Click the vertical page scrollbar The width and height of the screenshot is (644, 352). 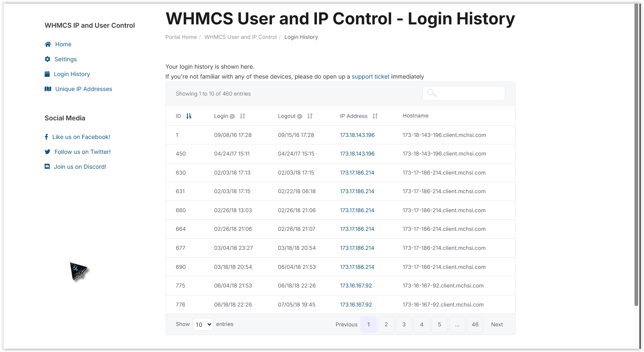pos(637,155)
